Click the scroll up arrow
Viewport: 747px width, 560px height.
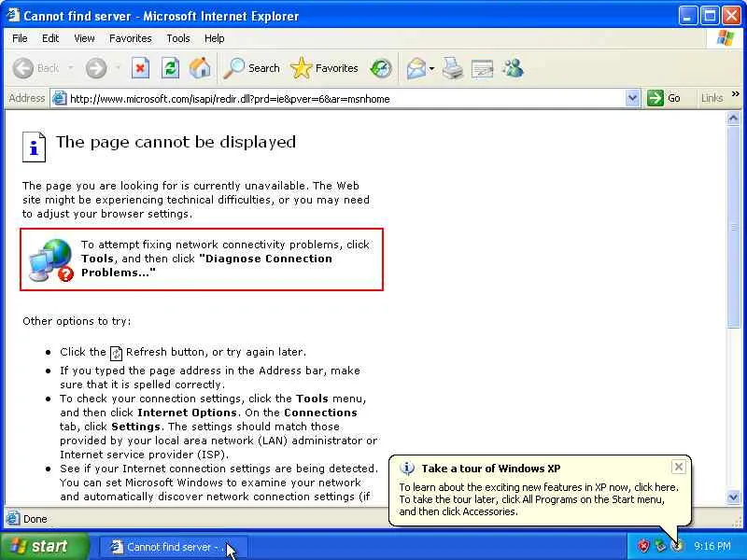[733, 118]
